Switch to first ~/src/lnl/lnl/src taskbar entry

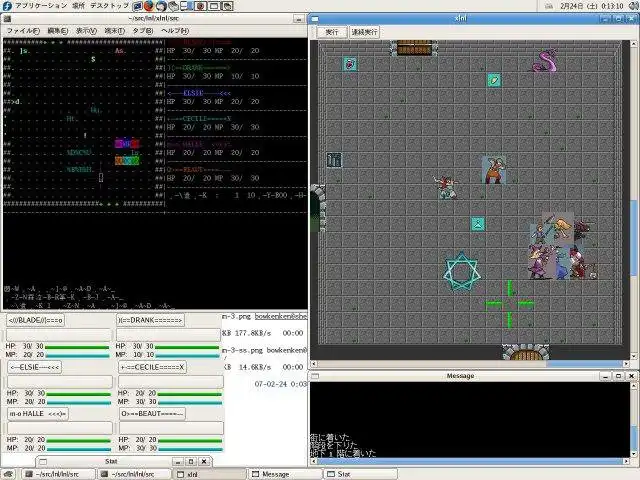58,474
